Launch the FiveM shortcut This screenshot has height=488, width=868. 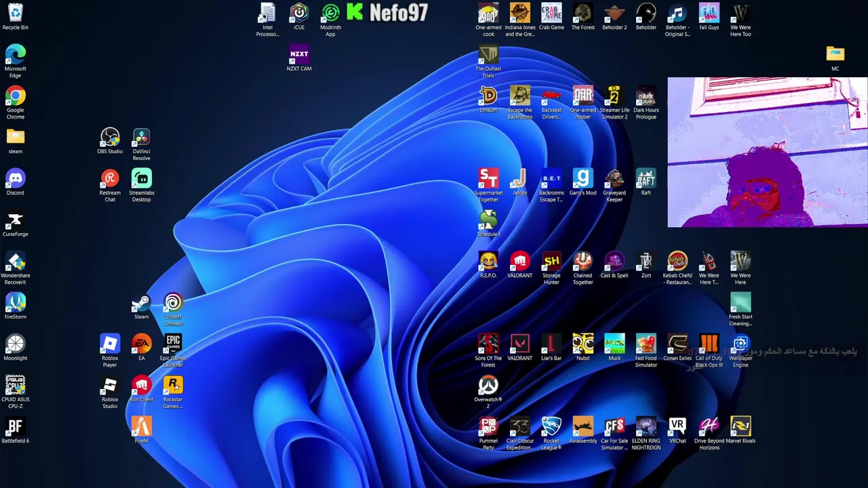tap(141, 430)
